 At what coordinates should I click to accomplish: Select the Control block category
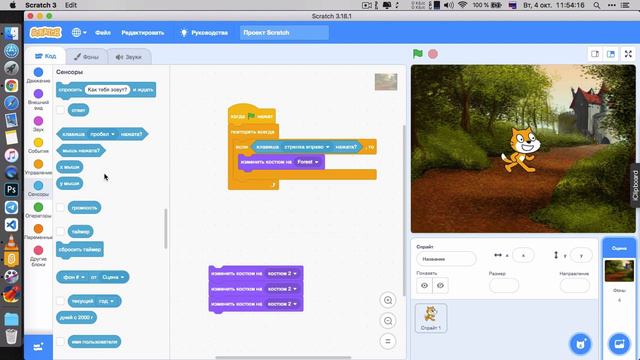38,167
